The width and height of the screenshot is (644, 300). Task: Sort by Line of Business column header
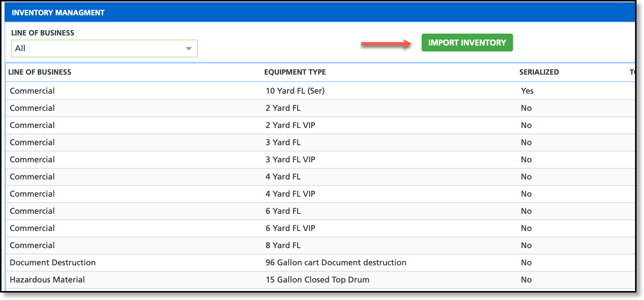(x=40, y=72)
